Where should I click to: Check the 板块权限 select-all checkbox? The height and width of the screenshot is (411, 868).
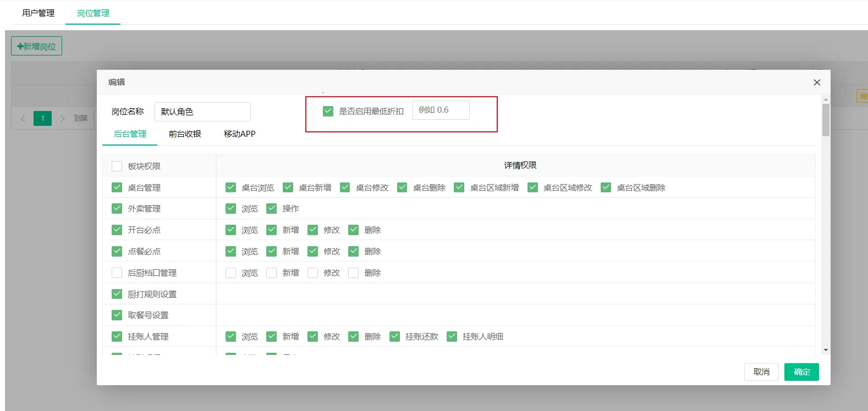pos(117,166)
